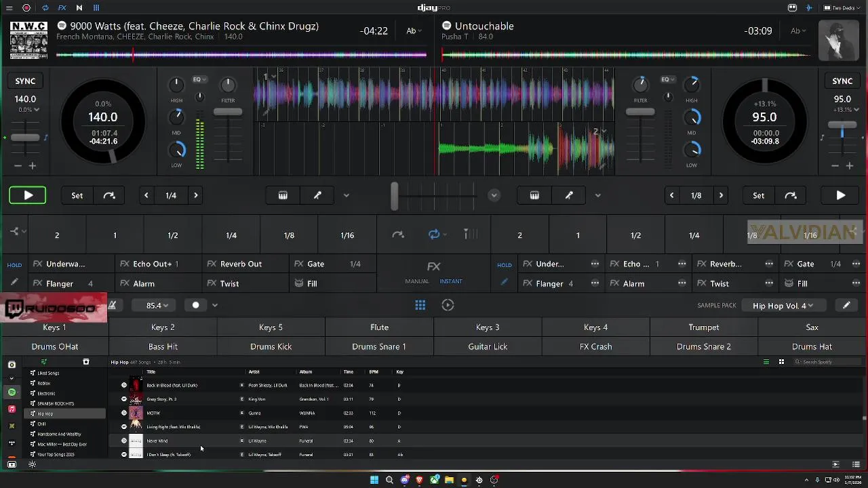This screenshot has height=488, width=868.
Task: Trigger the Flanger effect on deck 1
Action: (71, 284)
